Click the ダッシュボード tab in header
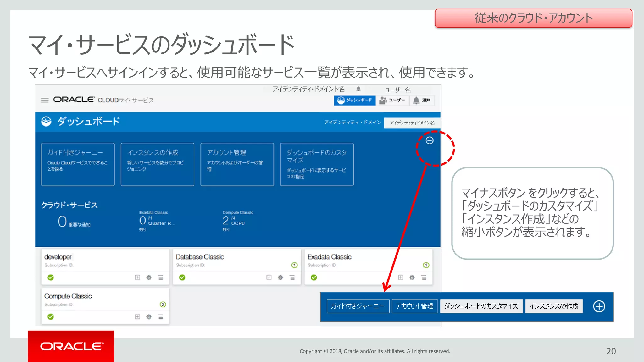The image size is (644, 362). coord(354,100)
